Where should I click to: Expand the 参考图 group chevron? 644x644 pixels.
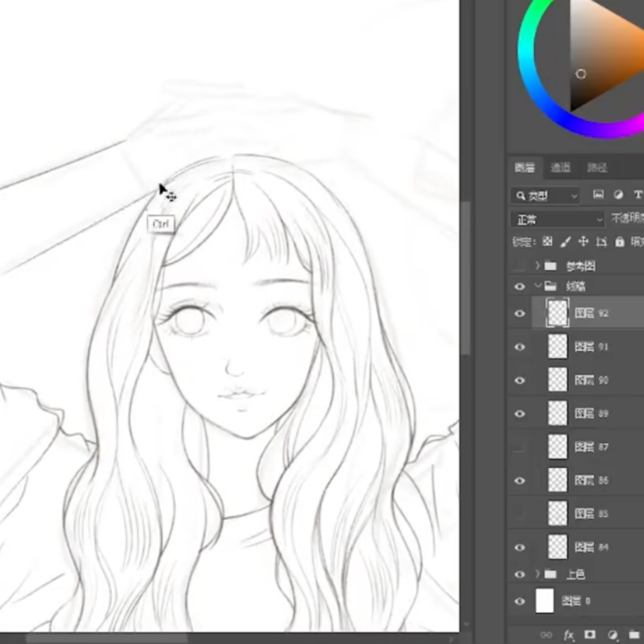click(x=537, y=266)
